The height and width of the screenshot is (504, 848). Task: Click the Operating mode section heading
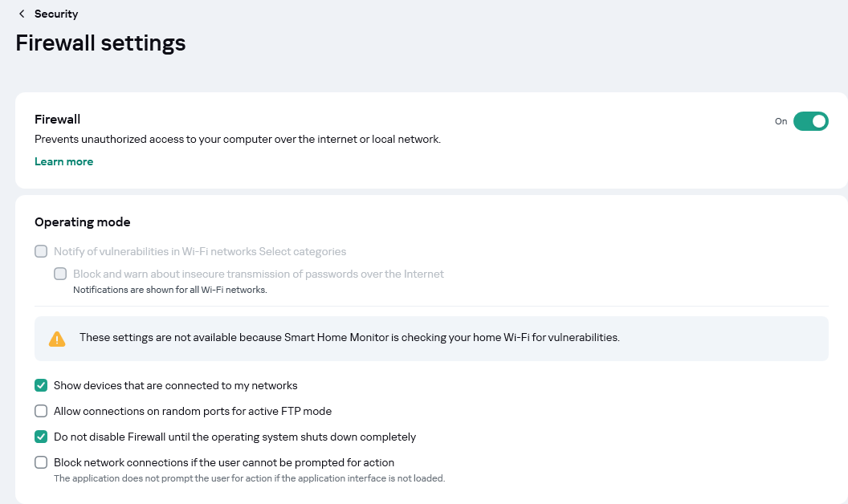click(82, 222)
